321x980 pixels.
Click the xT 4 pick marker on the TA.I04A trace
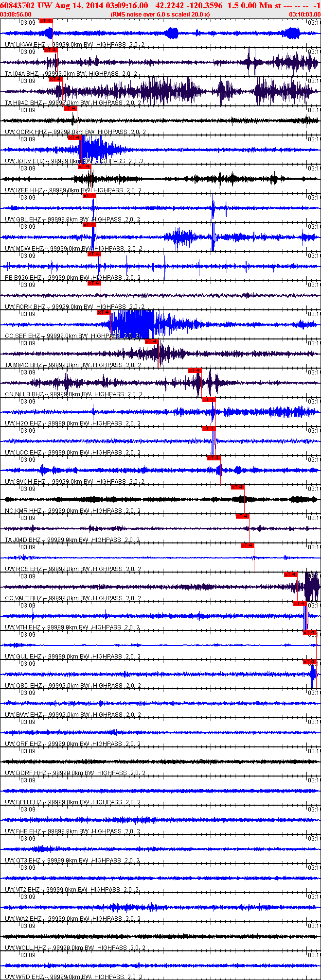(x=51, y=50)
